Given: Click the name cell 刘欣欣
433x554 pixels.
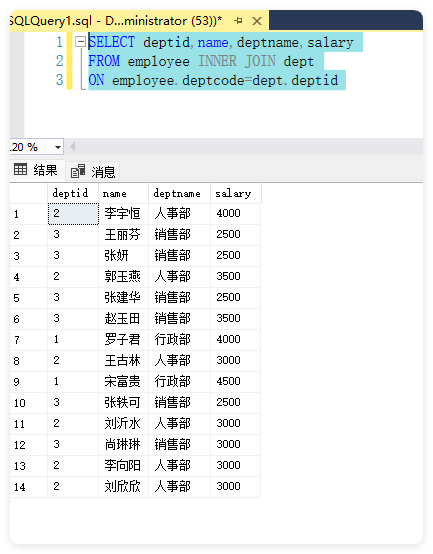Looking at the screenshot, I should (x=124, y=487).
